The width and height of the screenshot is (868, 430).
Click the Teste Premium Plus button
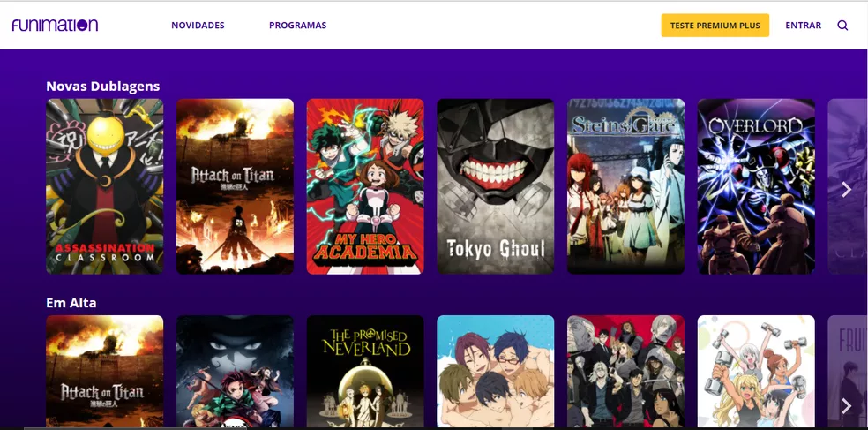click(x=715, y=26)
